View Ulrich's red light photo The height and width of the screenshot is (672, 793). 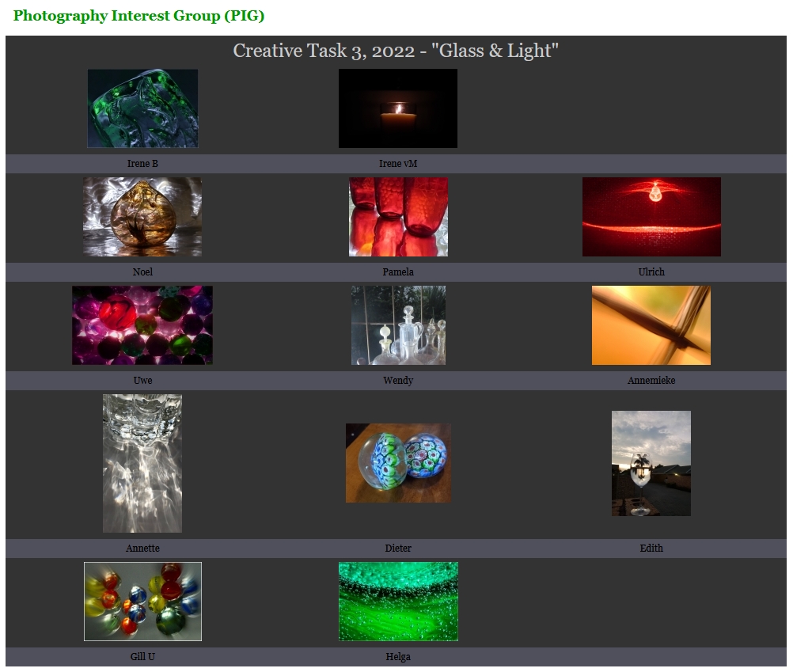click(x=651, y=217)
